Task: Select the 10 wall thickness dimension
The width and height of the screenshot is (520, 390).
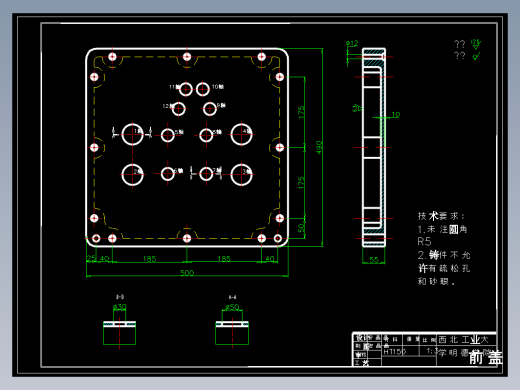Action: [395, 115]
